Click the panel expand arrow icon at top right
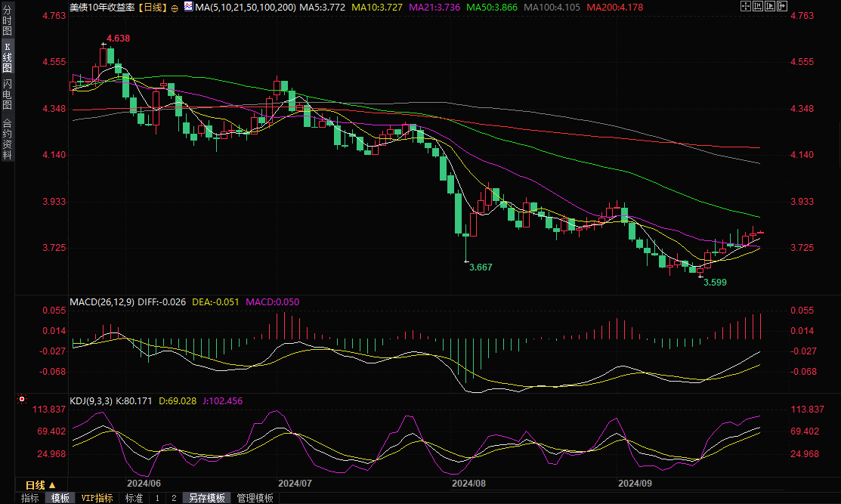Viewport: 841px width, 504px height. [x=783, y=7]
